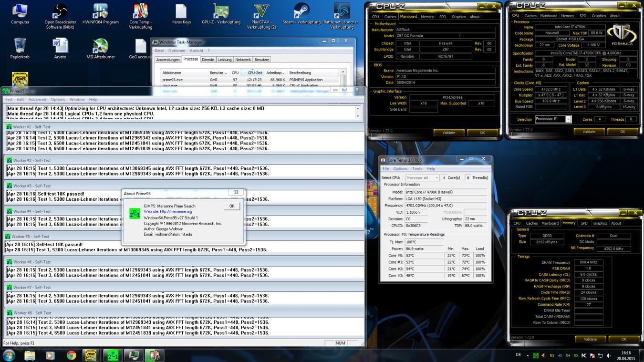Image resolution: width=644 pixels, height=362 pixels.
Task: Open the Graphics tab in the Mainboard CPU-Z window
Action: coord(458,16)
